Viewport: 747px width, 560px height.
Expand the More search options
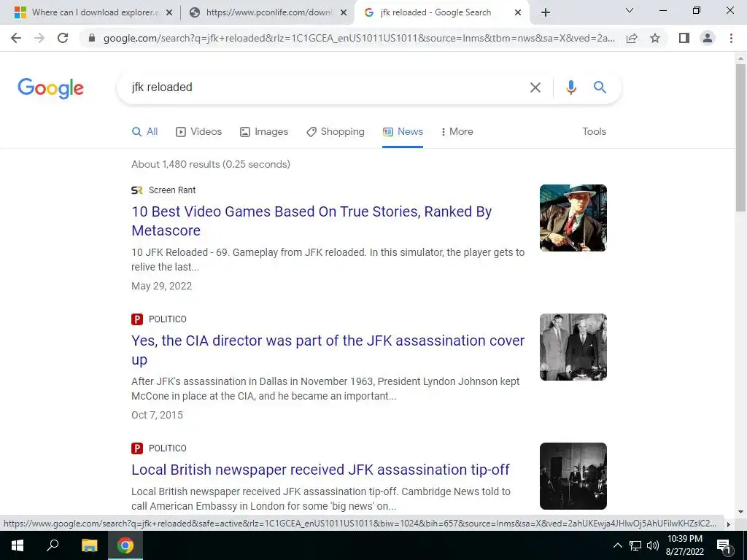pos(457,132)
